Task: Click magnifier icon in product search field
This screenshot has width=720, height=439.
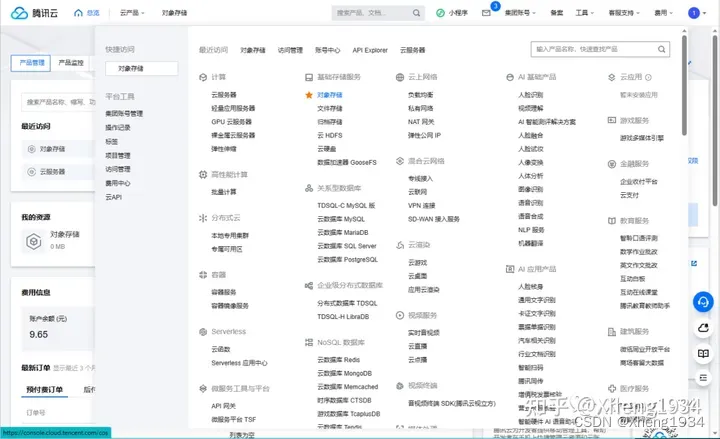Action: click(x=661, y=49)
